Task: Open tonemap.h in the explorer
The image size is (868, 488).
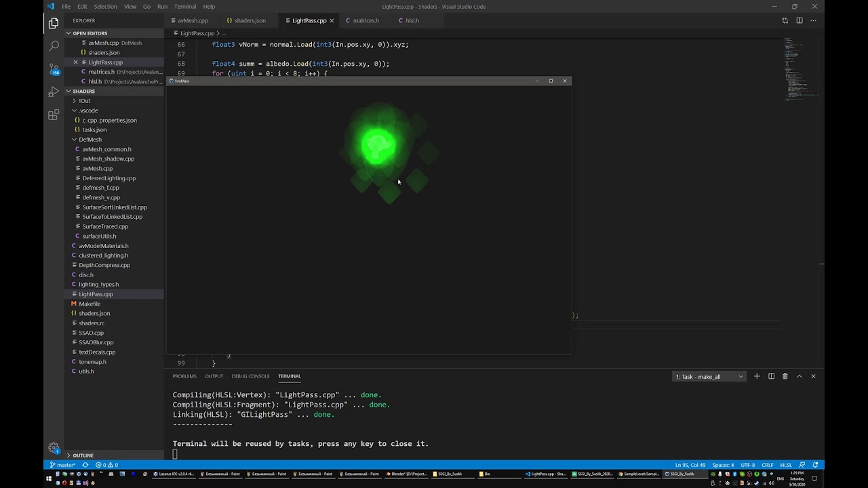Action: click(x=92, y=362)
